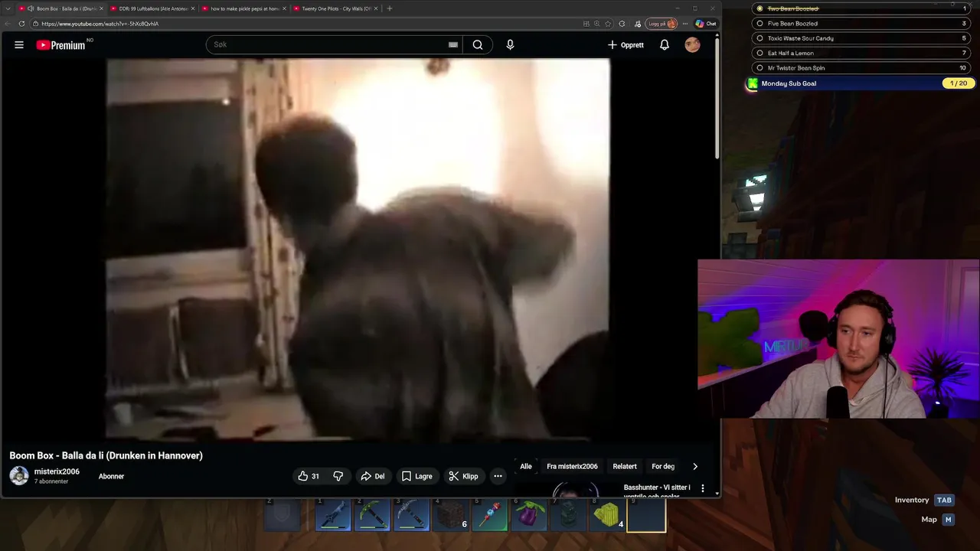The width and height of the screenshot is (980, 551).
Task: Reload the page with refresh icon
Action: coord(21,24)
